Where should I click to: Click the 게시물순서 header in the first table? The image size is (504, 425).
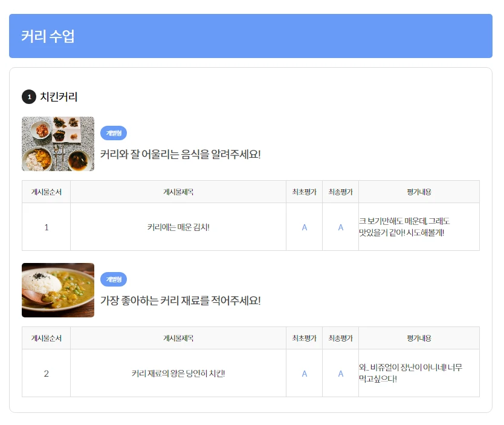click(47, 192)
